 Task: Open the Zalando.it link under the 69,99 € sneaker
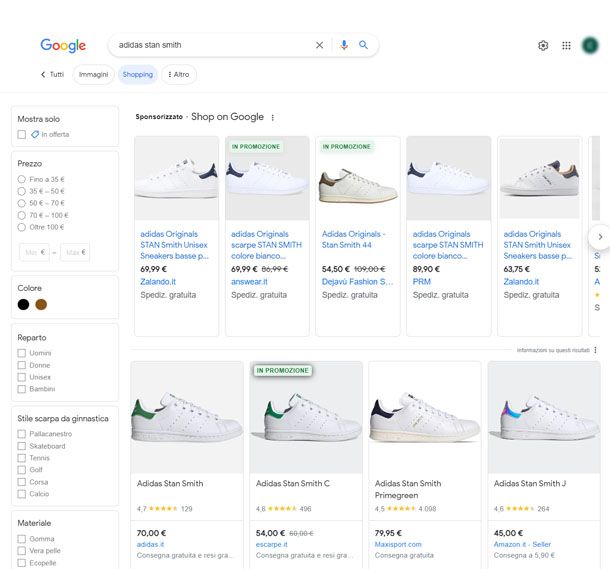[x=158, y=282]
